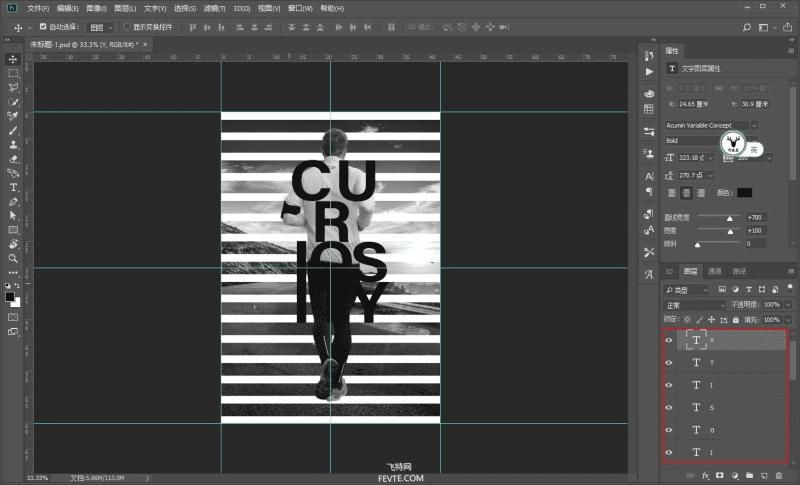Hide the bottom I text layer
Image resolution: width=800 pixels, height=485 pixels.
tap(669, 452)
